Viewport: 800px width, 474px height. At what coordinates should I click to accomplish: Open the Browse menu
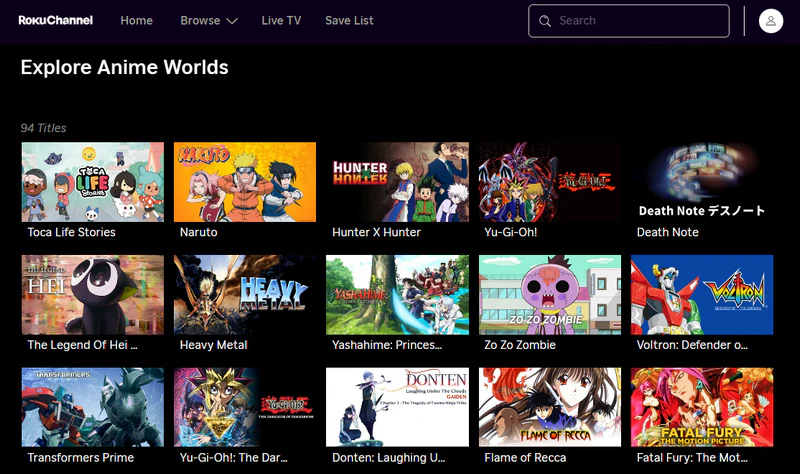pyautogui.click(x=200, y=20)
